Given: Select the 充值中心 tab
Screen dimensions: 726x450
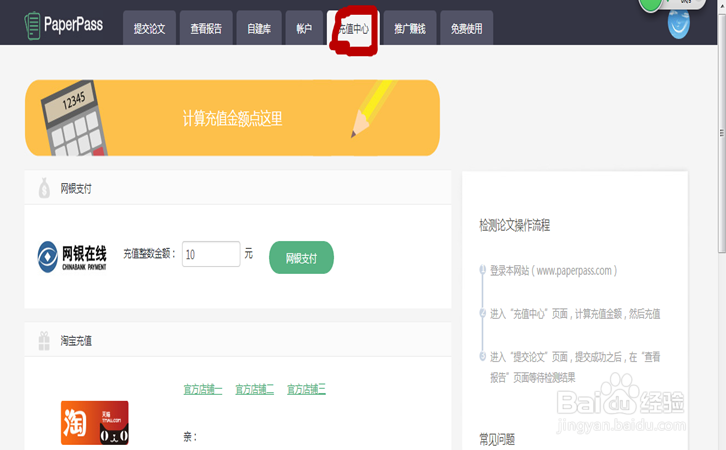Looking at the screenshot, I should point(353,29).
